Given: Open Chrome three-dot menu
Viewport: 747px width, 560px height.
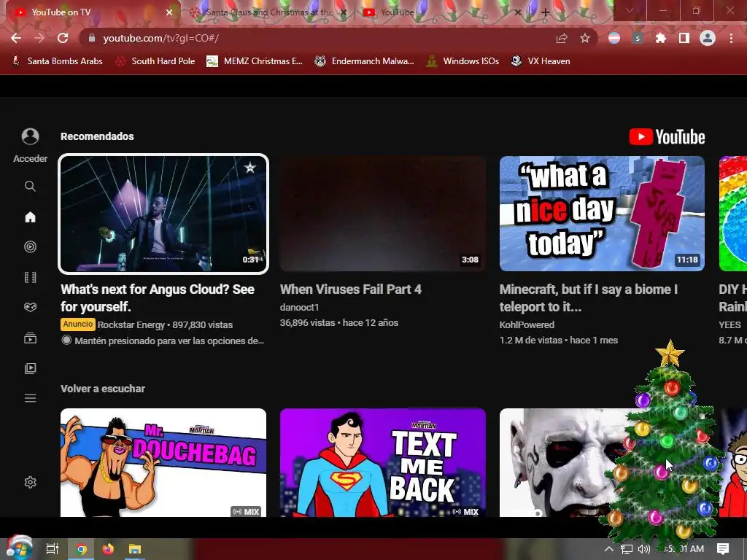Looking at the screenshot, I should point(731,38).
